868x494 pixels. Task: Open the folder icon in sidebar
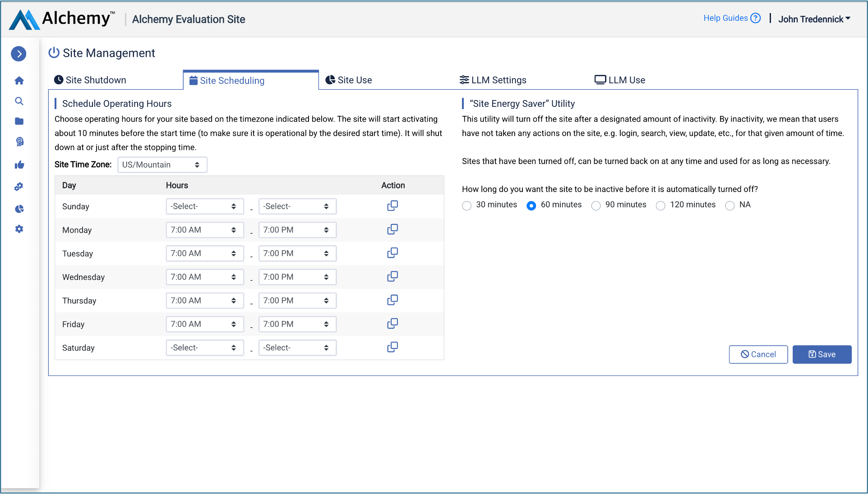[x=19, y=121]
